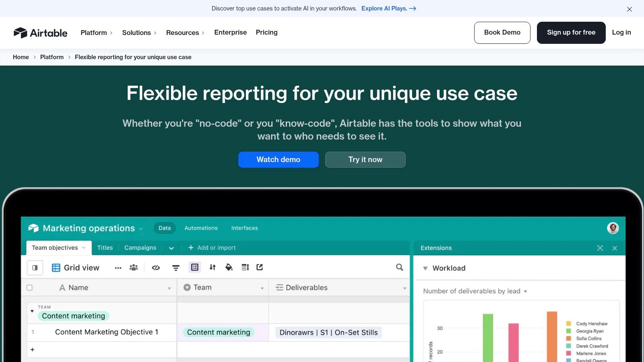Toggle the sidebar panel icon
Viewport: 644px width, 362px height.
[35, 267]
